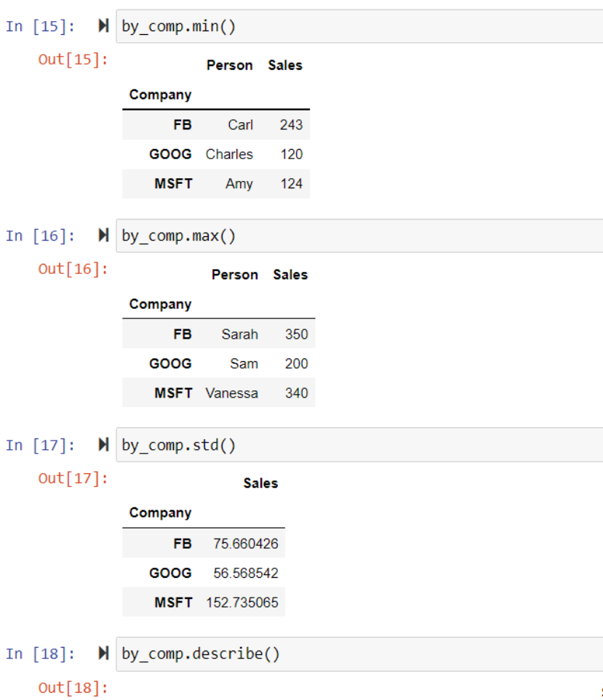This screenshot has width=603, height=700.
Task: Click the run icon beside In [18]
Action: (103, 653)
